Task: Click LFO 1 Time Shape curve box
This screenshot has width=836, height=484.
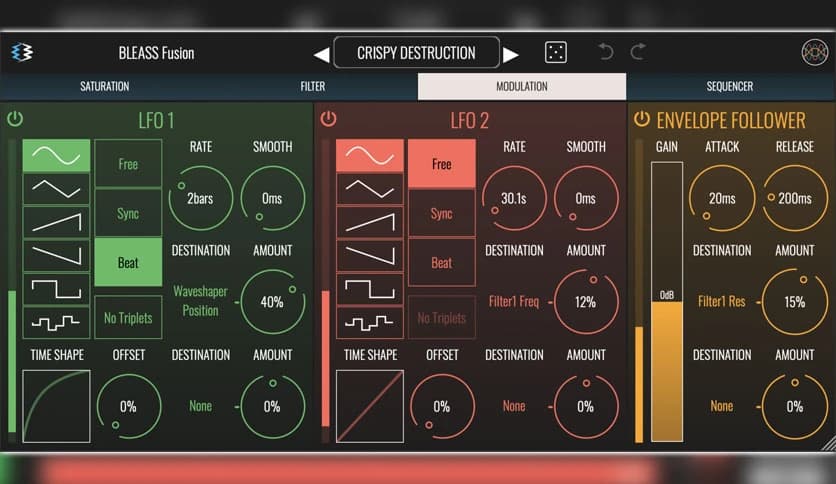Action: point(56,406)
